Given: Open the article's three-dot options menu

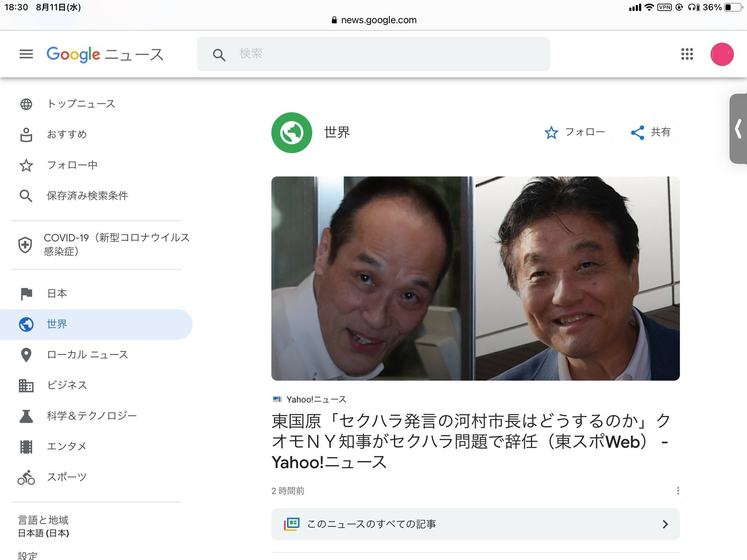Looking at the screenshot, I should coord(678,491).
